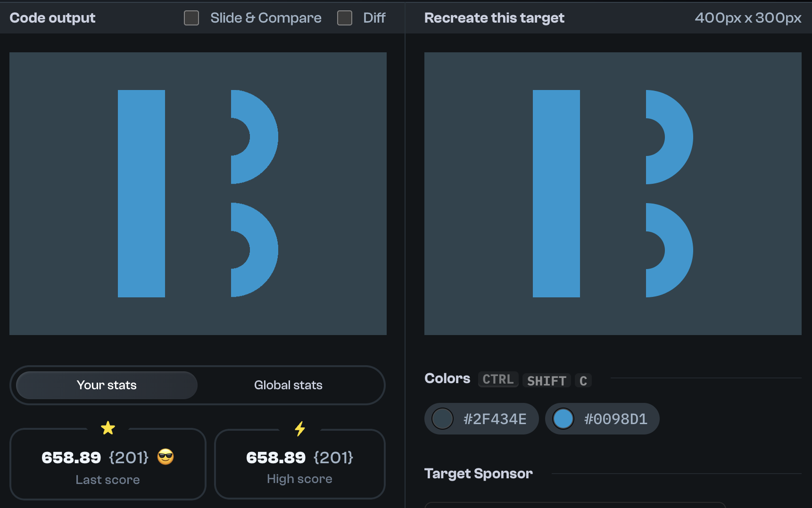812x508 pixels.
Task: Toggle the Your stats view
Action: tap(107, 385)
